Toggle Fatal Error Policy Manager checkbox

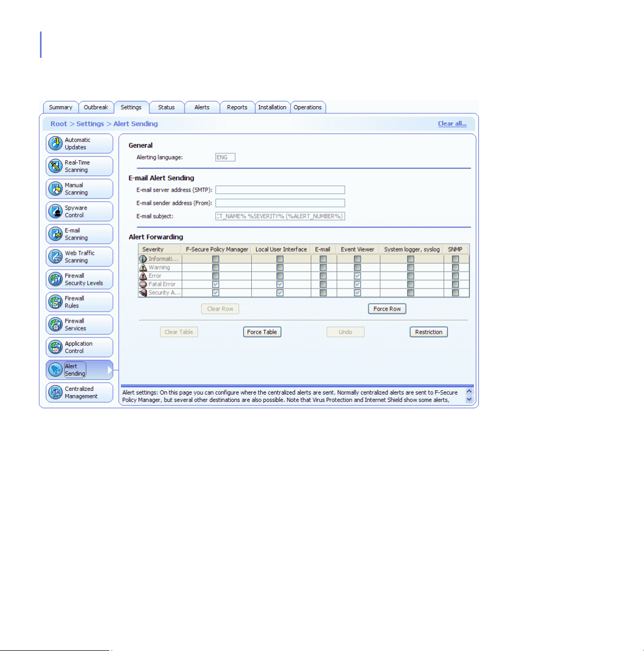(x=216, y=284)
